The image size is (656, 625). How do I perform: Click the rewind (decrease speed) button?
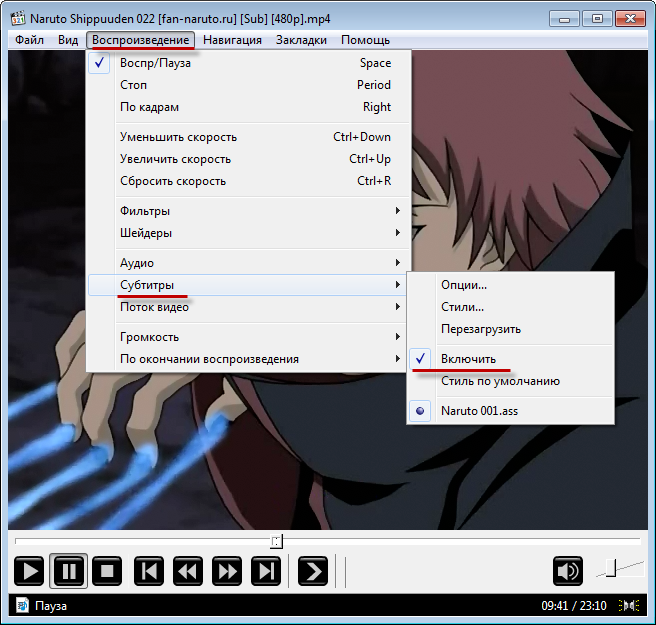coord(188,571)
